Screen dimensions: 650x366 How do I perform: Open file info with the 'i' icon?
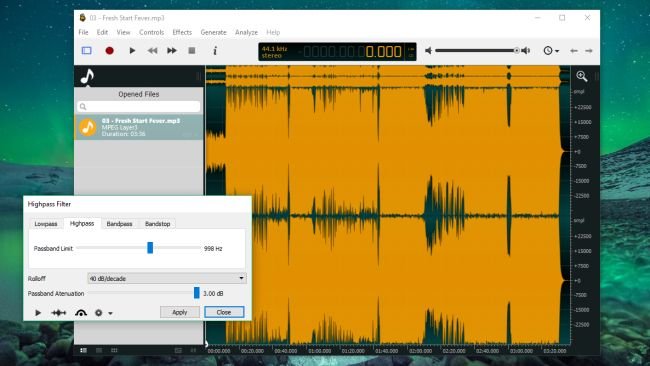[x=215, y=51]
